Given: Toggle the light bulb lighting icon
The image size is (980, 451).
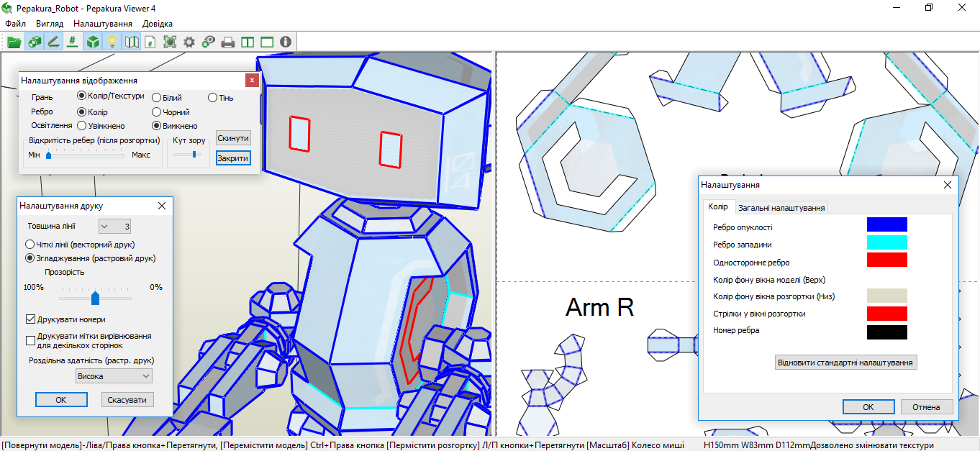Looking at the screenshot, I should click(x=112, y=42).
